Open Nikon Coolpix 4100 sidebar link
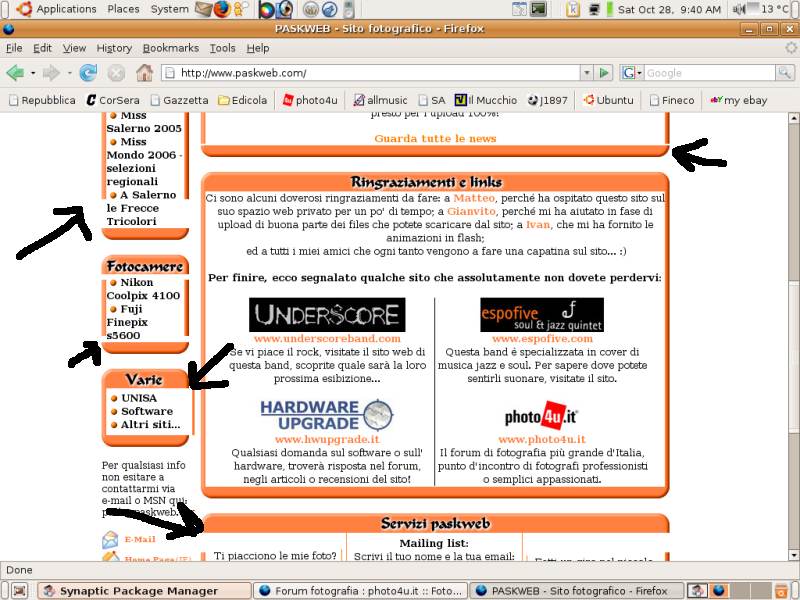This screenshot has height=600, width=800. (x=143, y=289)
